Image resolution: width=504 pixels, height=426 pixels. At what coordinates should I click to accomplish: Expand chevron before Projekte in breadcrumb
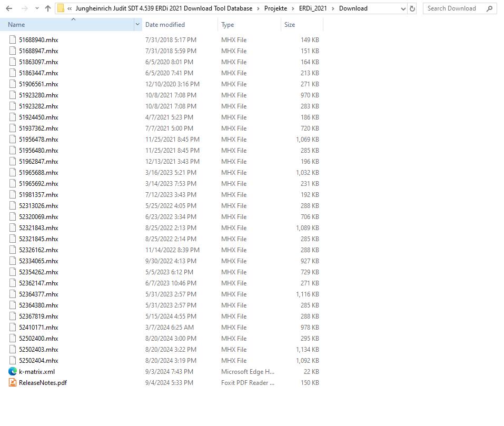(x=258, y=8)
